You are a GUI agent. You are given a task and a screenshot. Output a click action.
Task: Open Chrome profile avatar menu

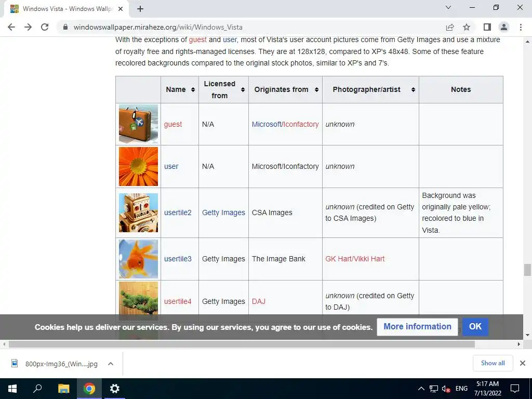[x=504, y=27]
